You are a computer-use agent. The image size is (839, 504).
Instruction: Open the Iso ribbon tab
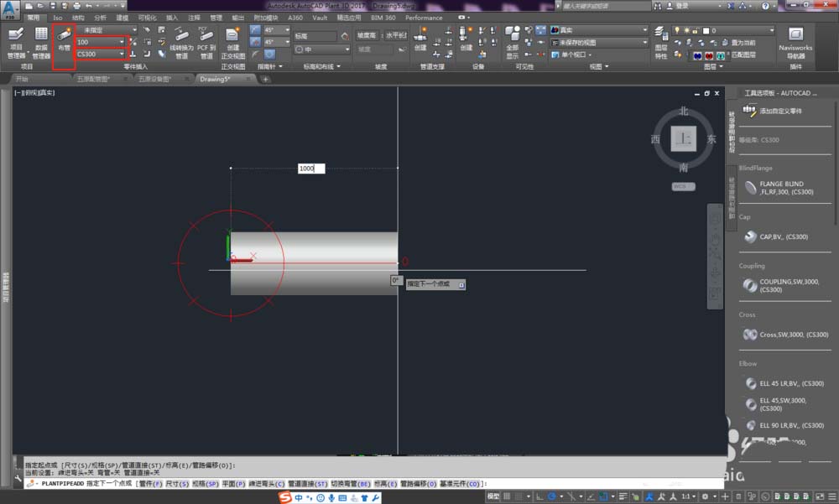coord(58,18)
